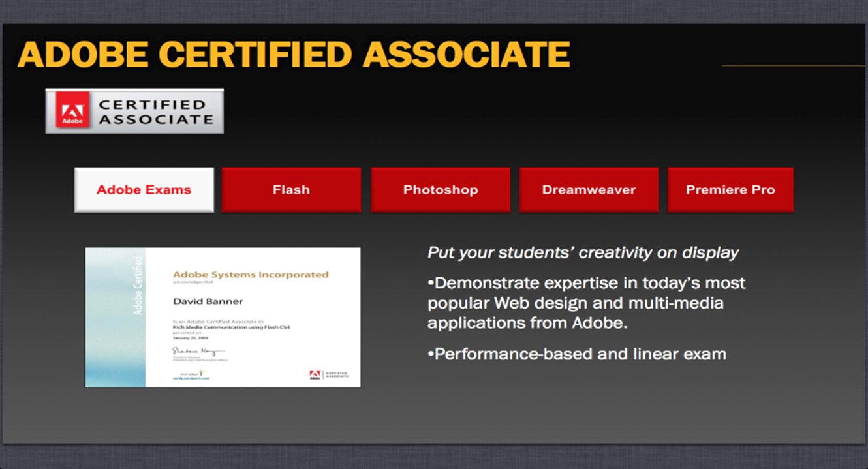The width and height of the screenshot is (868, 469).
Task: Go to the Dreamweaver tab
Action: (x=589, y=190)
